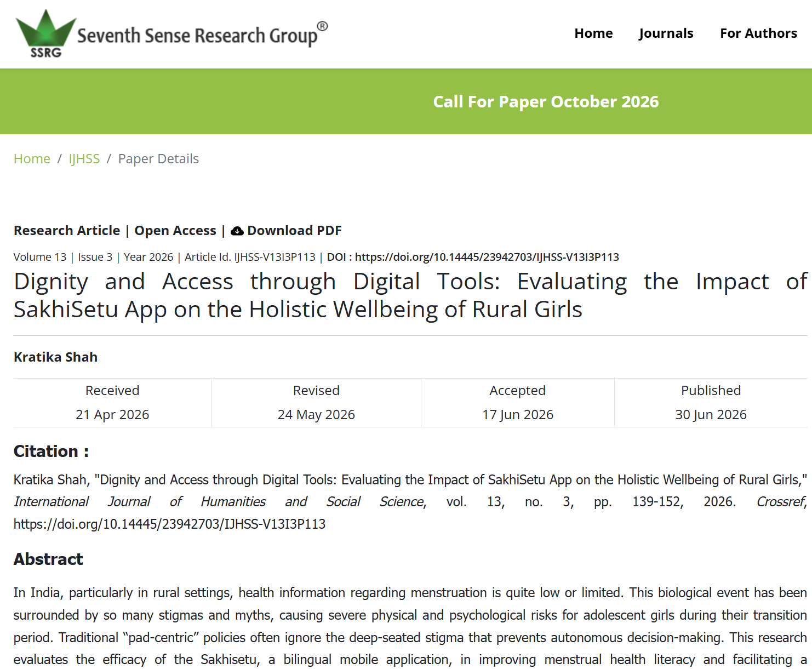812x669 pixels.
Task: Click Download PDF link
Action: click(294, 231)
